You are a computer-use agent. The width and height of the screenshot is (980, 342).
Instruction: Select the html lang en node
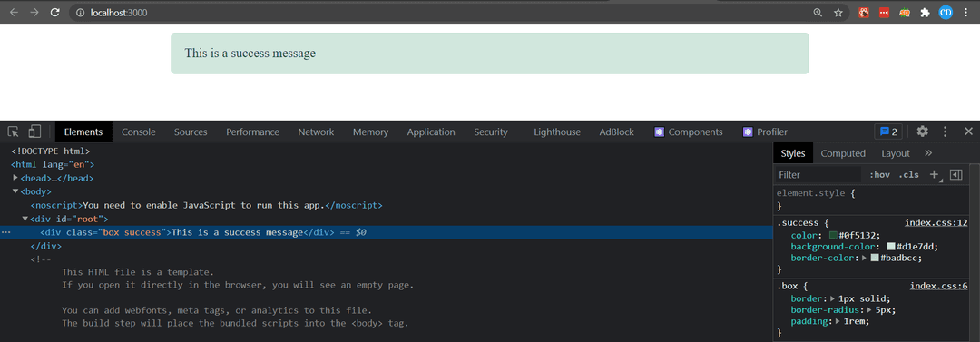53,164
